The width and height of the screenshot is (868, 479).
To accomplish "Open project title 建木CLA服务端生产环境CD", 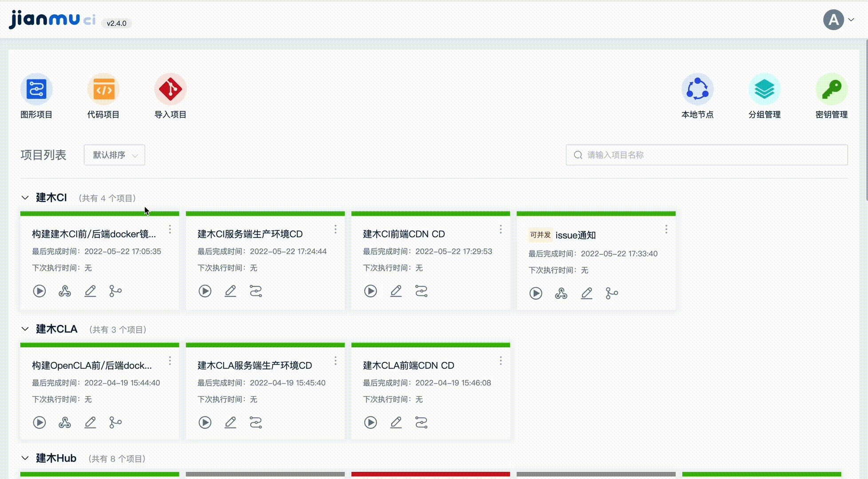I will pyautogui.click(x=255, y=365).
